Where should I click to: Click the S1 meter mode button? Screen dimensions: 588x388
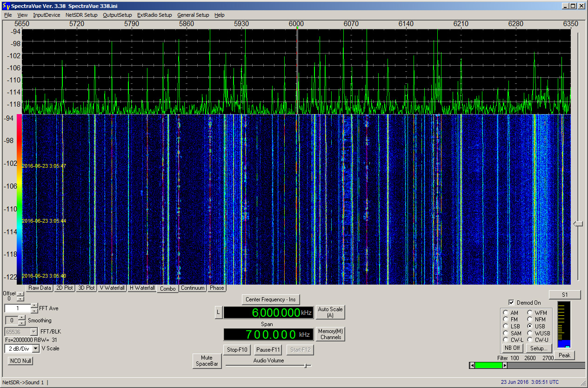[x=565, y=295]
